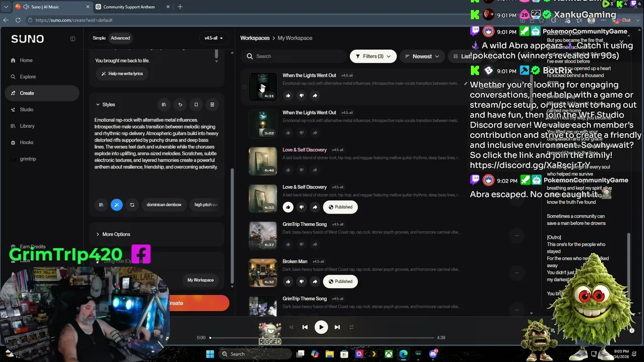Share the 4:40 Love & Self Discovery
Viewport: 644px width, 362px height.
[x=315, y=170]
